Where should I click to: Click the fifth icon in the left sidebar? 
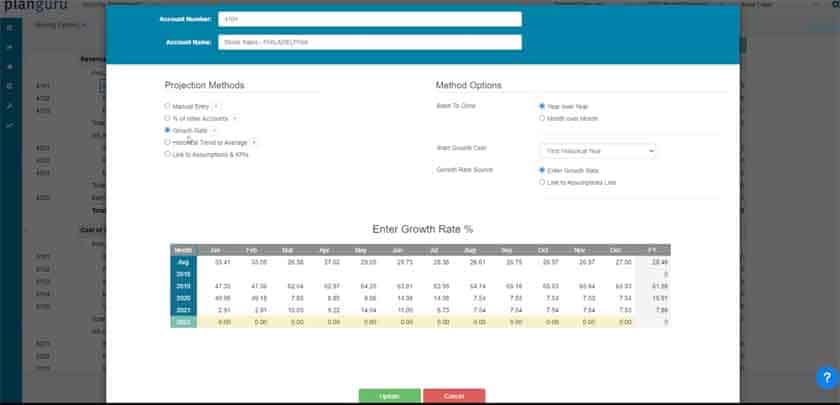click(x=10, y=106)
